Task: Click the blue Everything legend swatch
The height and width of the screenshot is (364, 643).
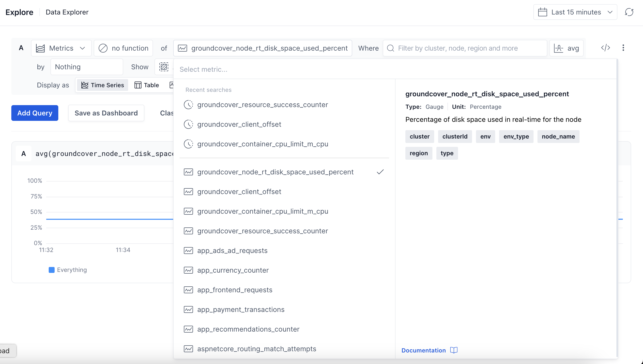Action: coord(52,270)
